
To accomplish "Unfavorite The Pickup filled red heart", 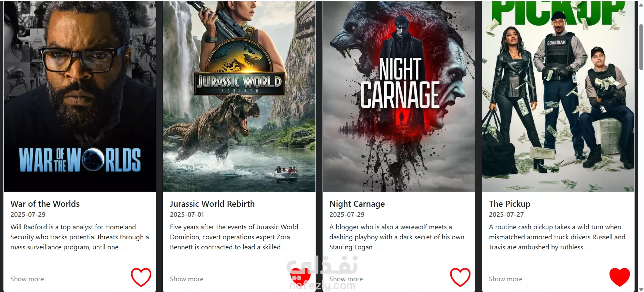I will pyautogui.click(x=620, y=277).
